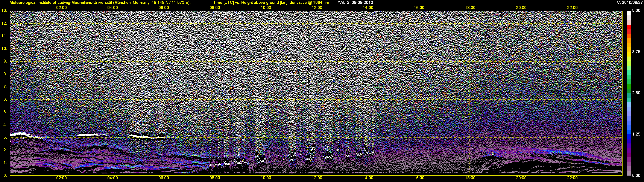The width and height of the screenshot is (644, 182).
Task: Click the 2.50 color scale label
Action: (636, 93)
